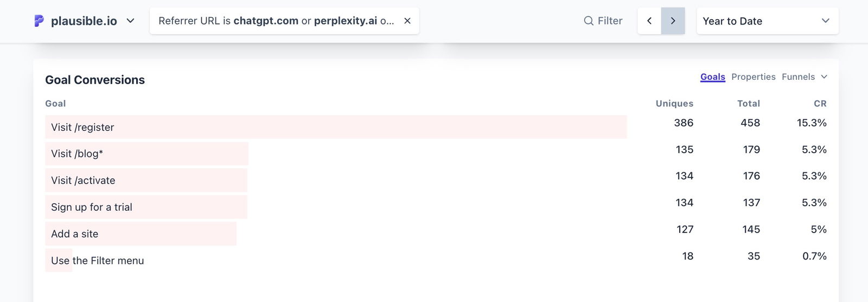
Task: Click the Filter search icon
Action: (588, 21)
